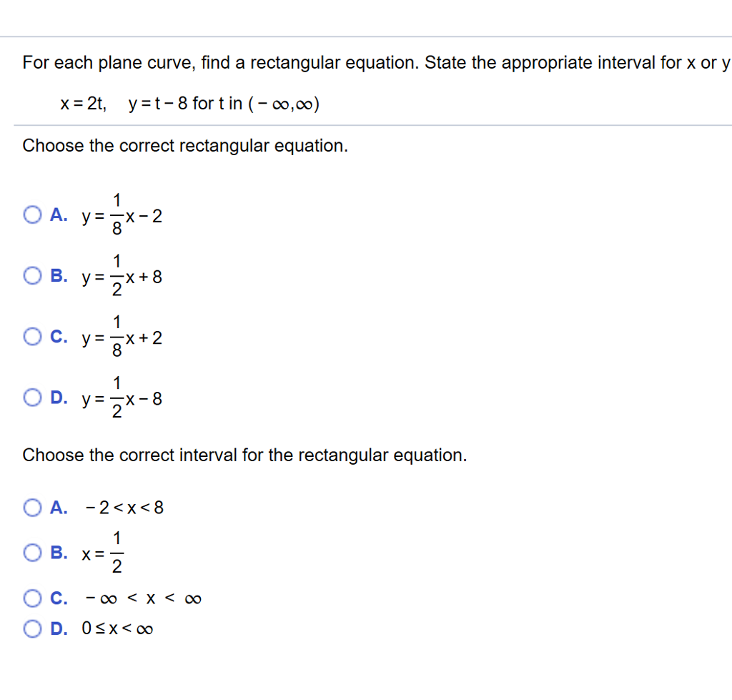Click the blue letter D in interval choices
The height and width of the screenshot is (700, 732).
(x=58, y=628)
